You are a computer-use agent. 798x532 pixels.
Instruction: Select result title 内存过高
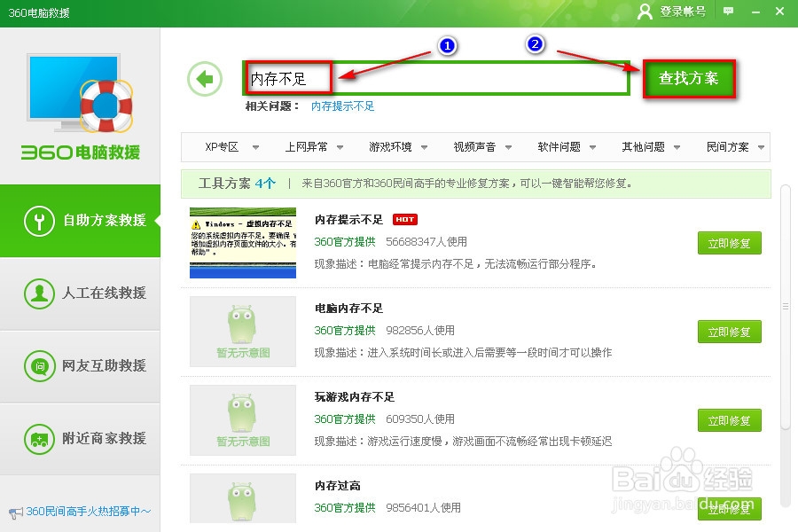pos(338,485)
